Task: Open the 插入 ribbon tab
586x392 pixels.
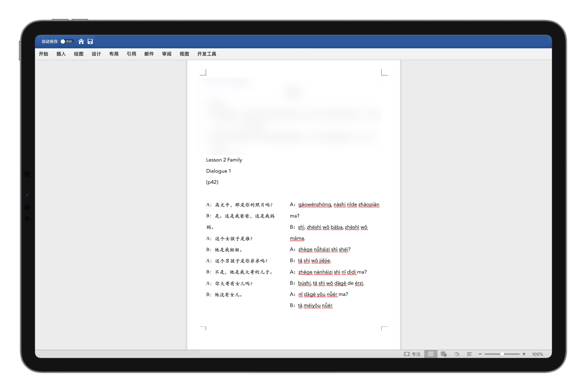Action: pyautogui.click(x=61, y=54)
